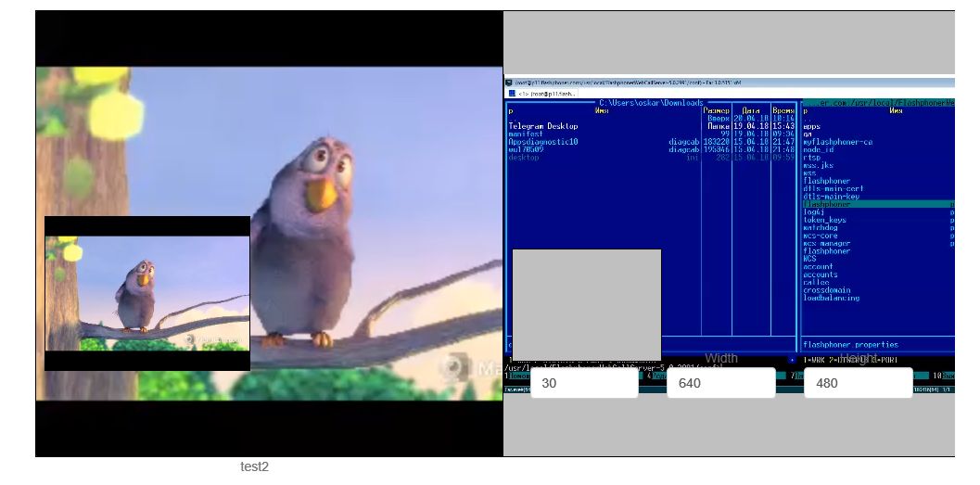Select the small inset bird video
Screen dimensions: 980x485
(x=147, y=293)
